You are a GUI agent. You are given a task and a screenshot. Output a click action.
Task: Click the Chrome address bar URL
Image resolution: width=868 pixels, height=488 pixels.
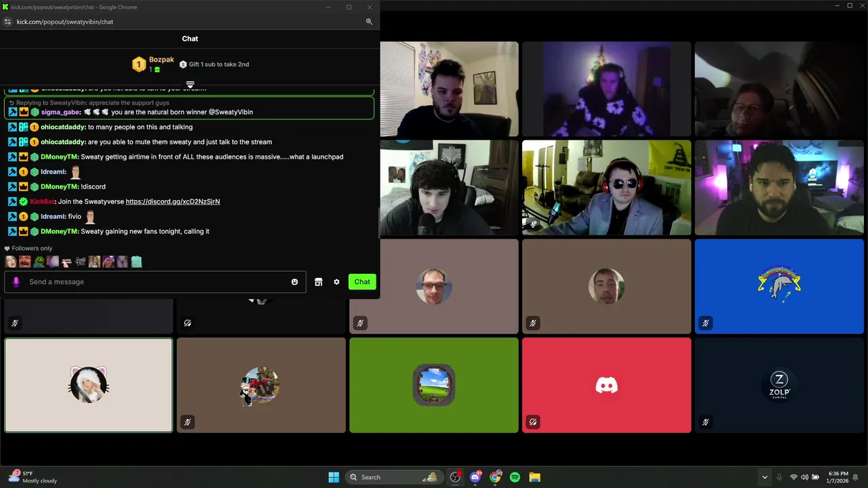point(65,22)
